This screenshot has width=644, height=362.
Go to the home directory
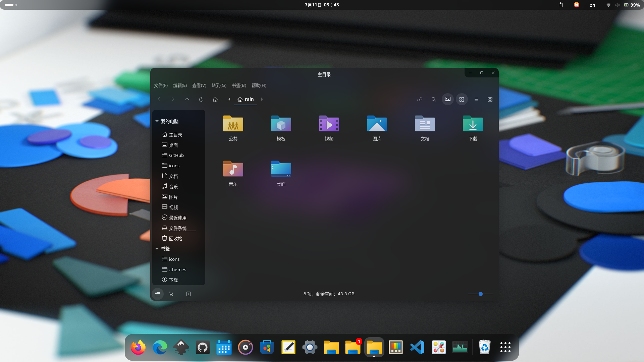tap(215, 99)
